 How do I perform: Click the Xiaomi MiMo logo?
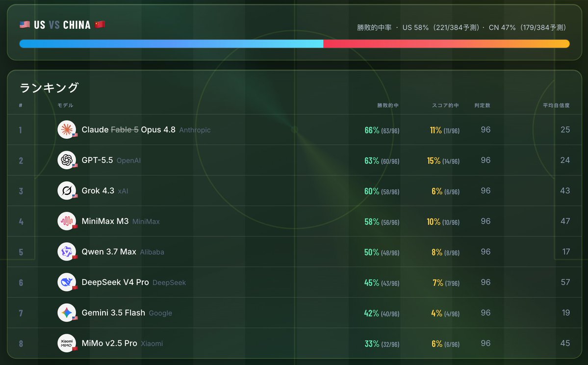(x=67, y=343)
